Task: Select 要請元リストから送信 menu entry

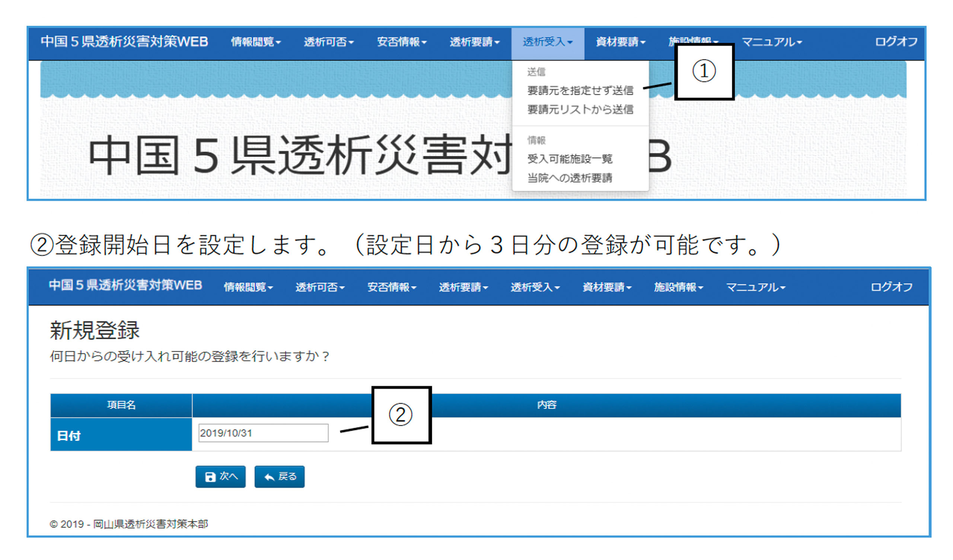Action: point(580,110)
